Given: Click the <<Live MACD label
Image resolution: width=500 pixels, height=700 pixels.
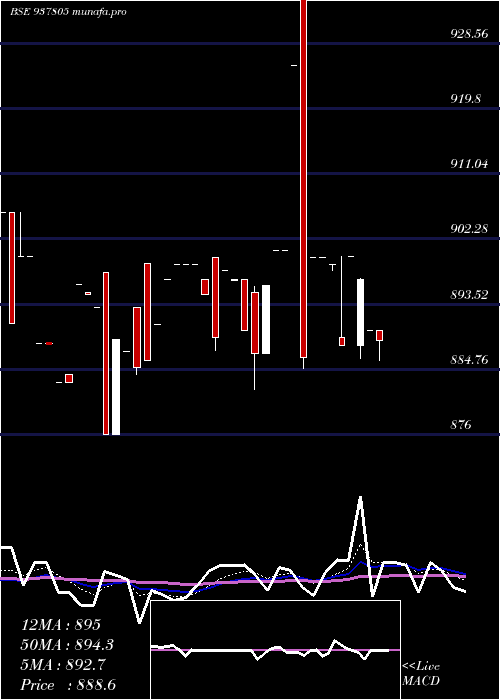Looking at the screenshot, I should click(x=421, y=674).
